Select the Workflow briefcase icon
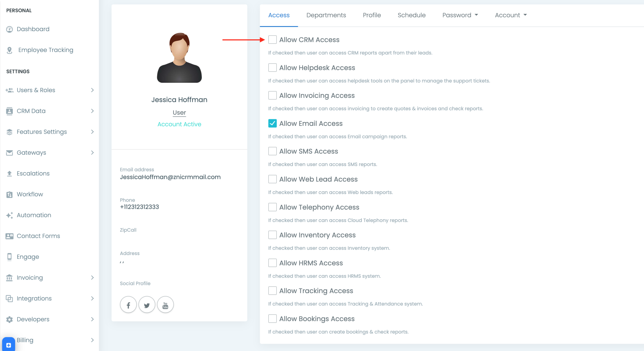 pos(9,194)
